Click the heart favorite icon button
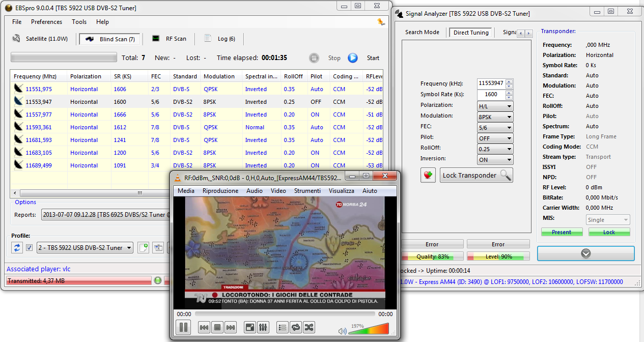The image size is (644, 342). [428, 175]
